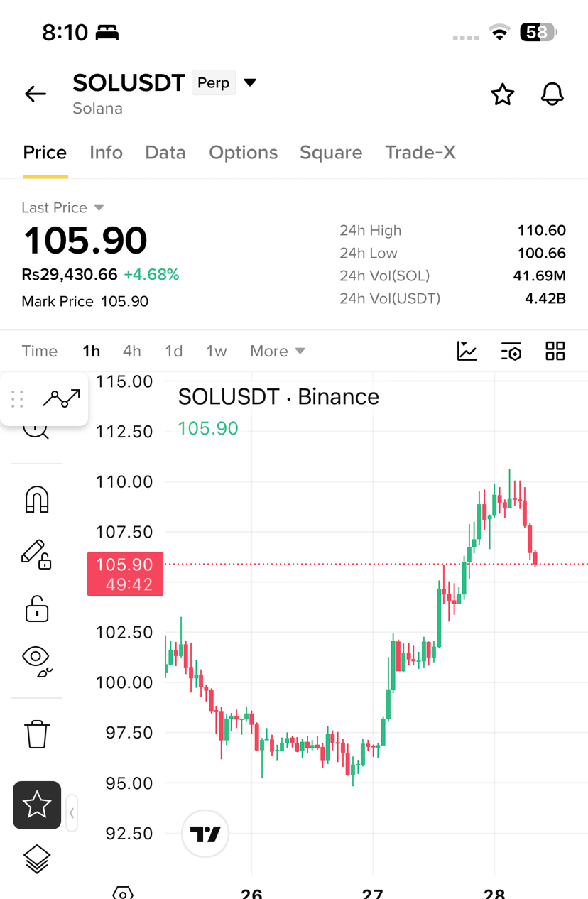Tap the Mark Price 105.90 text

pos(85,301)
